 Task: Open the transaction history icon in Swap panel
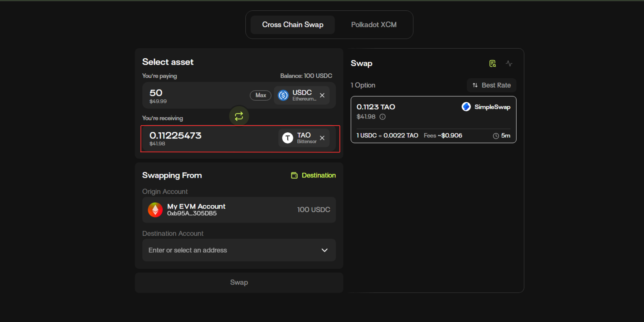point(493,64)
